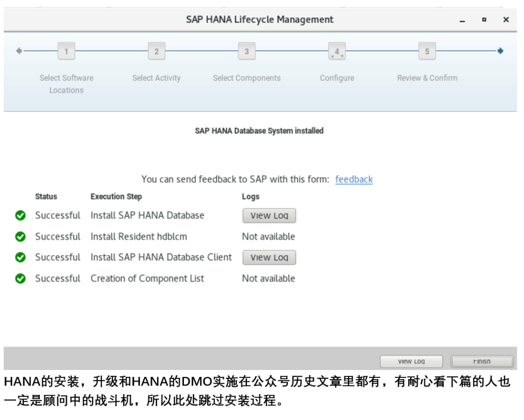This screenshot has height=420, width=524.
Task: Click the green check for Install SAP HANA Database
Action: (20, 215)
